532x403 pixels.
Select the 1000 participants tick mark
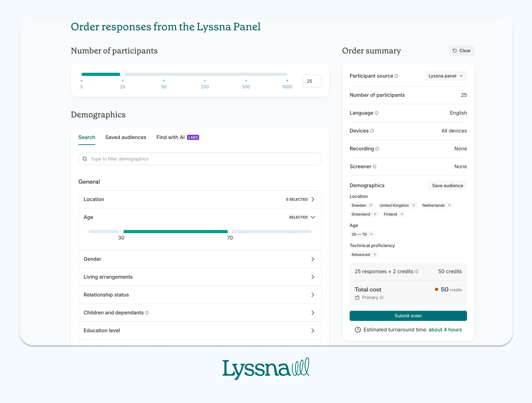[287, 81]
